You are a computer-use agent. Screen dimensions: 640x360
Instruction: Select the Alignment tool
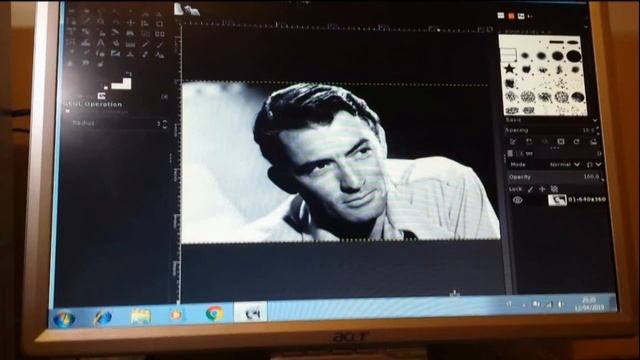tap(145, 23)
